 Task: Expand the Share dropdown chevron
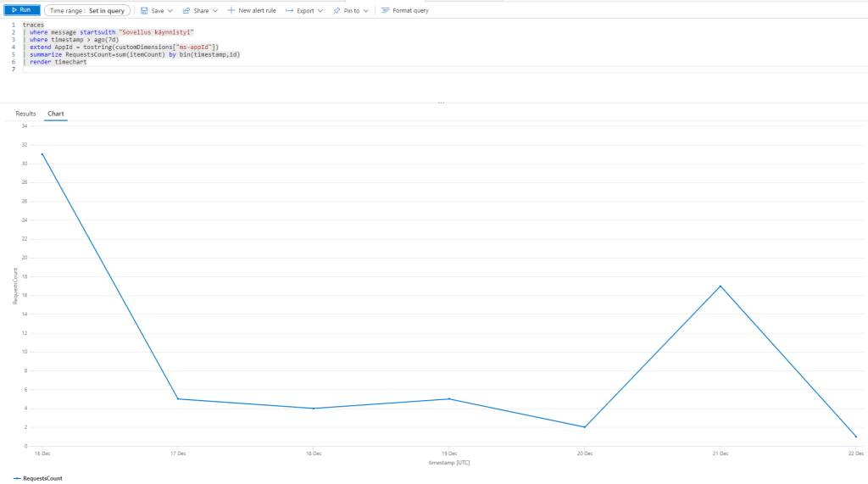click(214, 11)
